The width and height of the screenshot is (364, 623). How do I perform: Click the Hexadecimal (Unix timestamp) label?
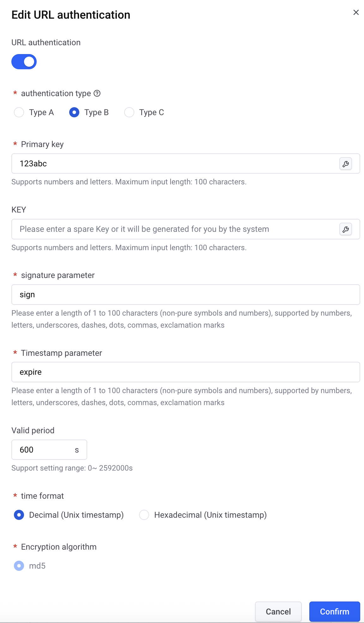pos(210,515)
